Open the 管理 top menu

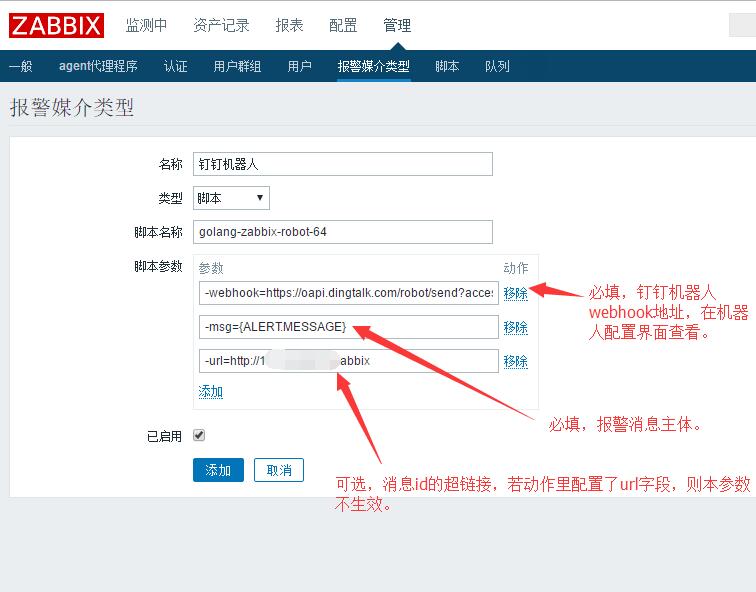pos(397,25)
